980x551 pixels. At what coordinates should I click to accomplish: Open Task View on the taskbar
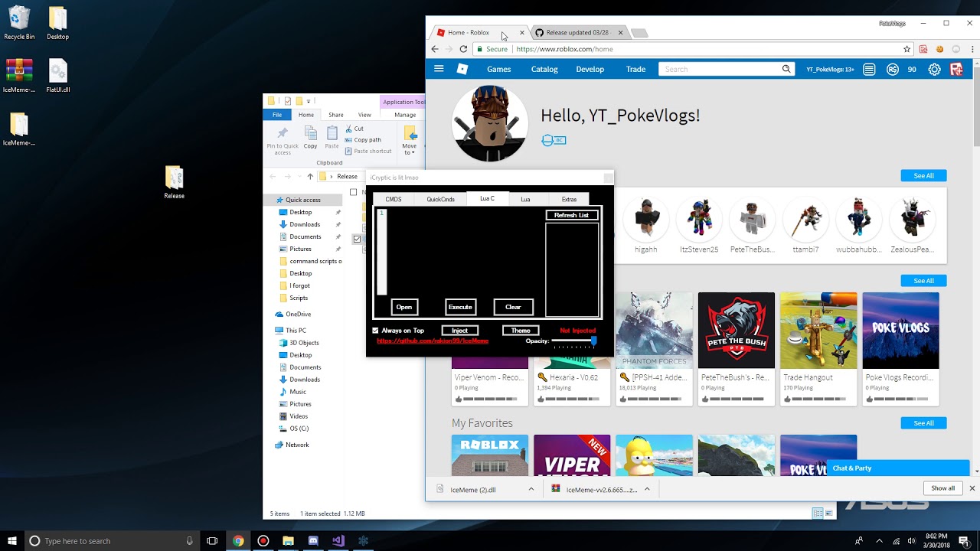tap(212, 540)
